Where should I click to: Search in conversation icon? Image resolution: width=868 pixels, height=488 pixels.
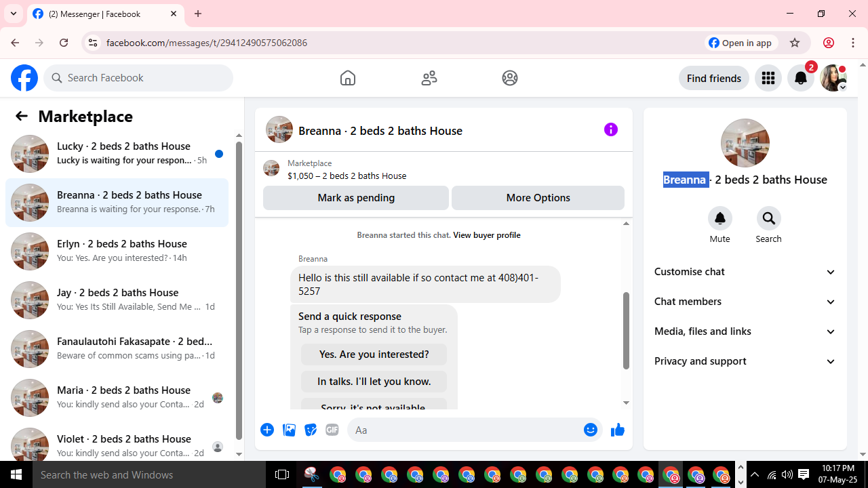(768, 218)
